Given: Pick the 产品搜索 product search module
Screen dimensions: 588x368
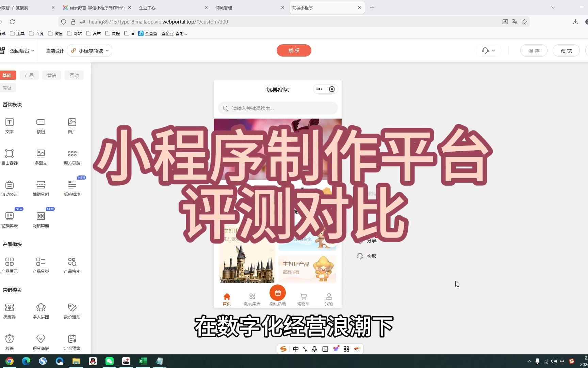Looking at the screenshot, I should point(72,265).
